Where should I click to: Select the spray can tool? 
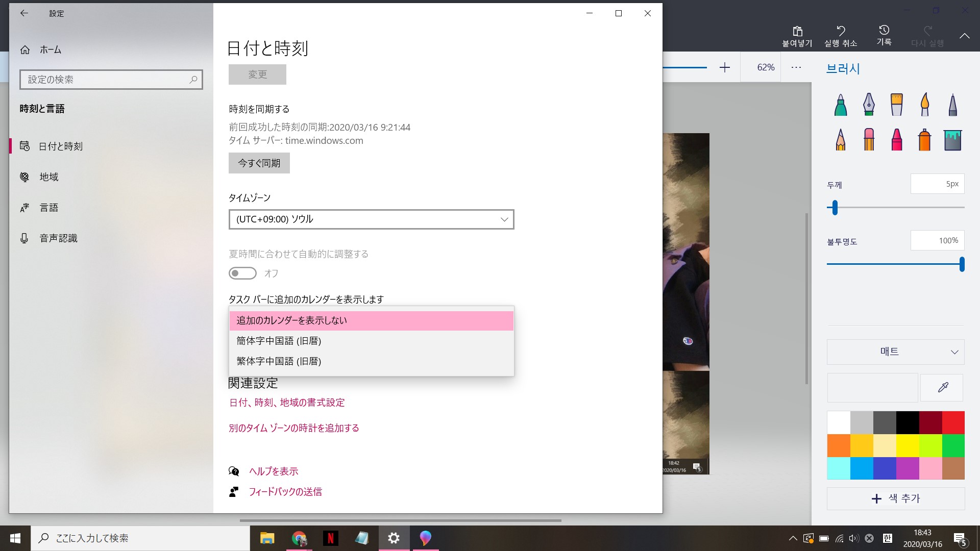point(924,139)
